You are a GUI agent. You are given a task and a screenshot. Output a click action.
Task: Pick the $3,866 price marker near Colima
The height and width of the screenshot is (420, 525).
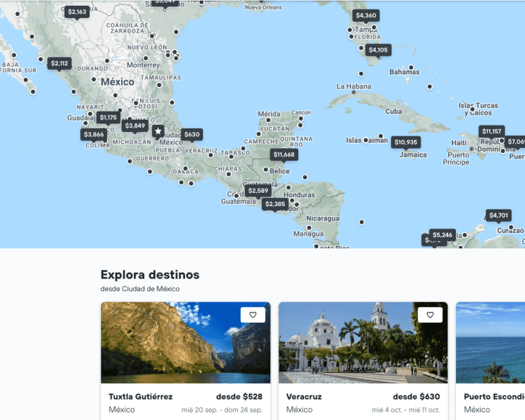point(93,134)
